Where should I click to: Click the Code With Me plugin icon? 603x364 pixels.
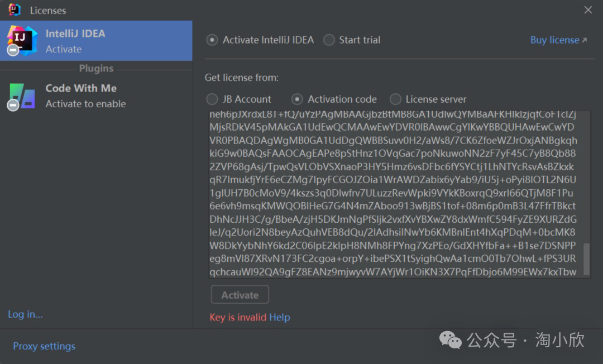click(22, 95)
